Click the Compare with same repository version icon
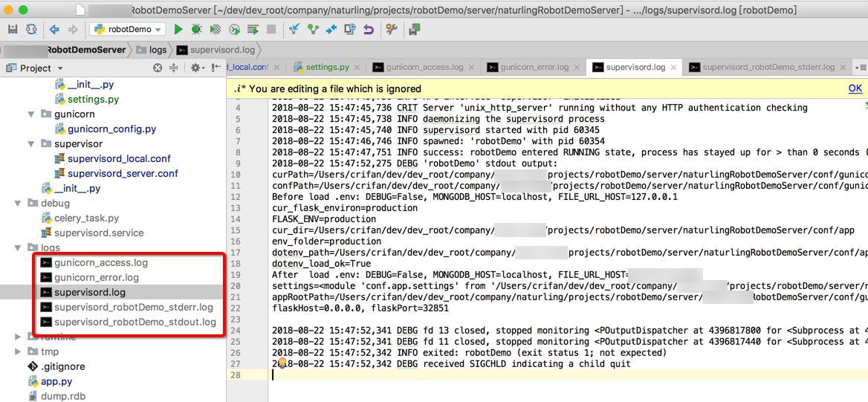Viewport: 868px width, 402px height. 331,29
